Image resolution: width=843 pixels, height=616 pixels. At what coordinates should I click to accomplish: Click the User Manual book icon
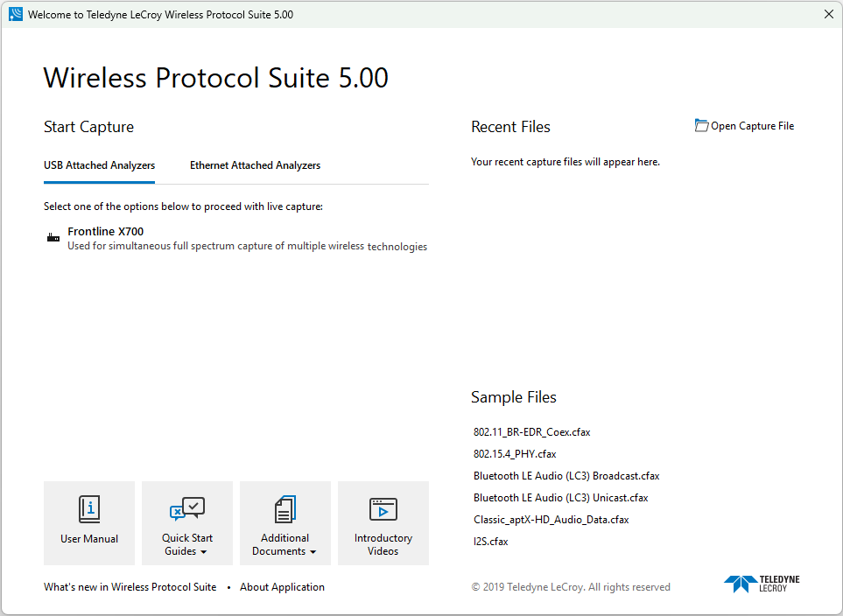89,509
